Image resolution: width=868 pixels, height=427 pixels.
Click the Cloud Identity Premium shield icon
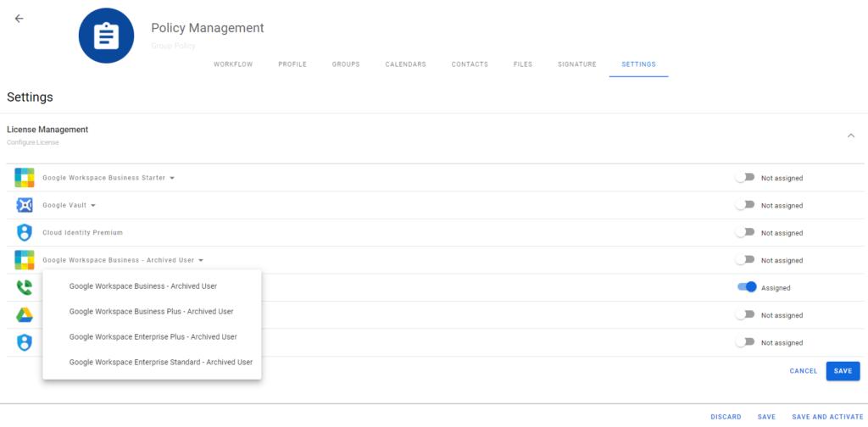click(x=25, y=233)
